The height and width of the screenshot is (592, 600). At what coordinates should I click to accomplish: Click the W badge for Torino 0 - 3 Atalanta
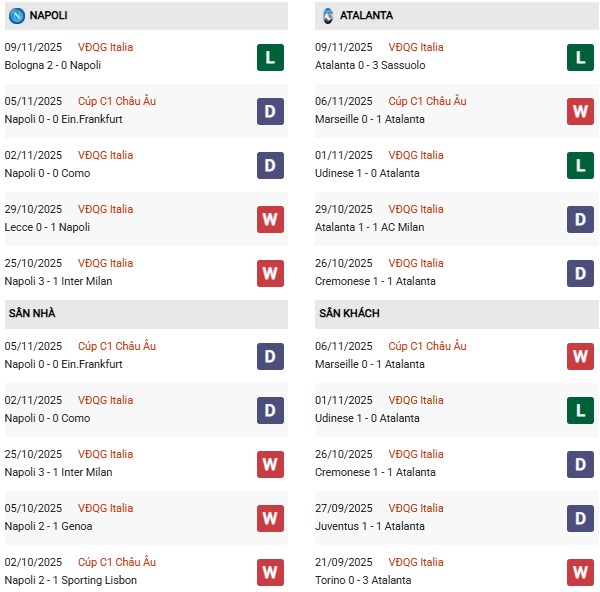(x=580, y=572)
